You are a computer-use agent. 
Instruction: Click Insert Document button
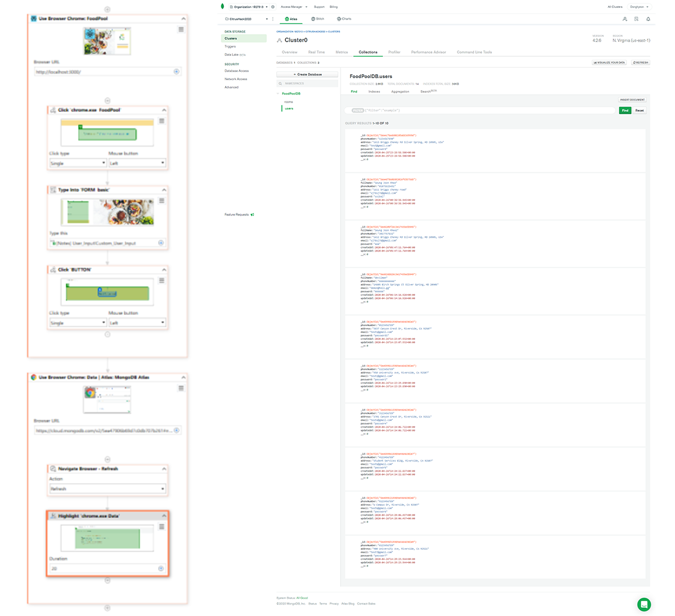coord(632,99)
